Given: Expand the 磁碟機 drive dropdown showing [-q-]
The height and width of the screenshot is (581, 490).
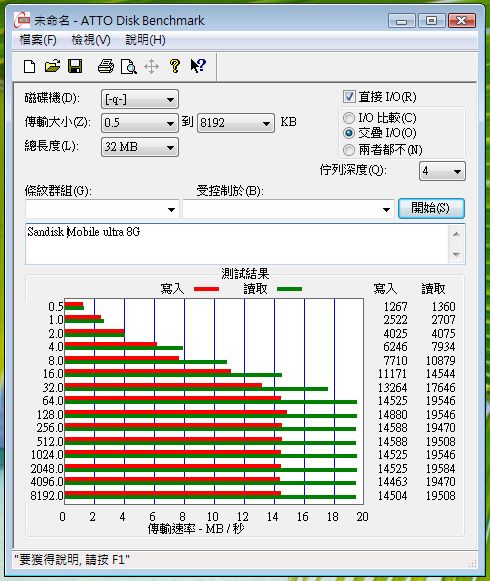Looking at the screenshot, I should (x=140, y=99).
